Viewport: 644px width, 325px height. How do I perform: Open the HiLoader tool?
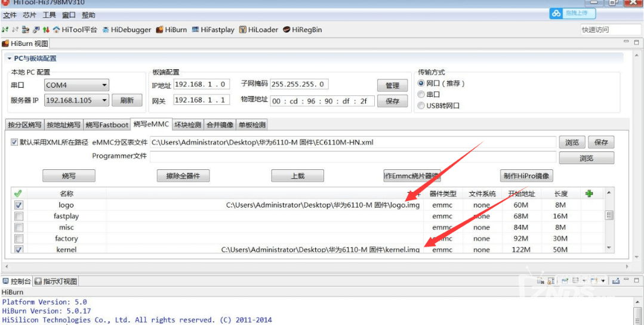258,30
